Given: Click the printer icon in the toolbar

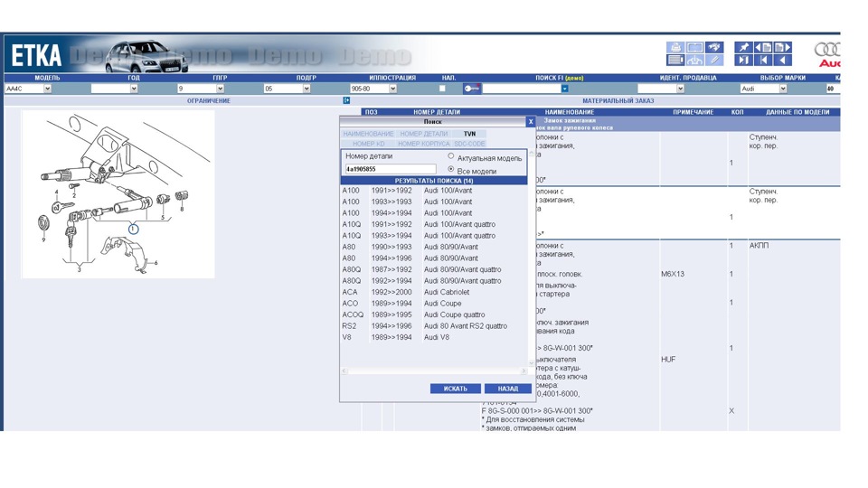Looking at the screenshot, I should (x=675, y=48).
